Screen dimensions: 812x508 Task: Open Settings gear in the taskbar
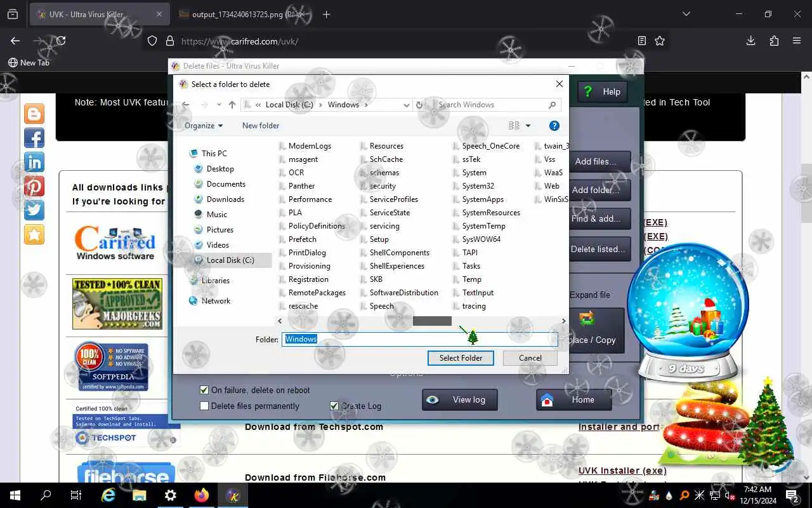pos(171,495)
